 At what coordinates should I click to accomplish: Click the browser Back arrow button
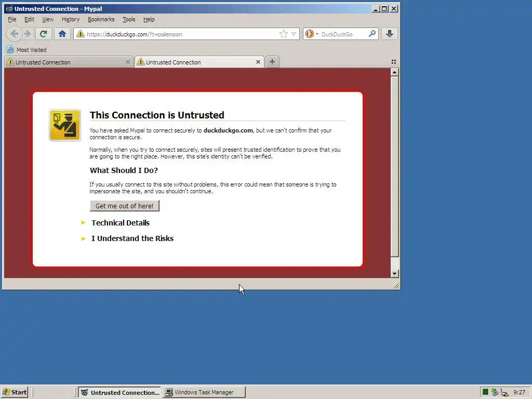click(x=15, y=34)
